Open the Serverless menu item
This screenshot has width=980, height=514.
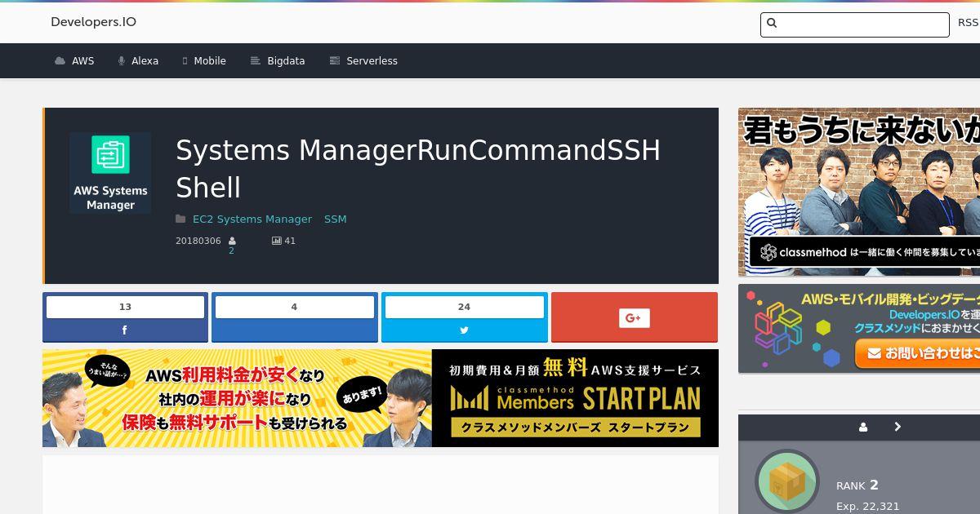tap(372, 61)
